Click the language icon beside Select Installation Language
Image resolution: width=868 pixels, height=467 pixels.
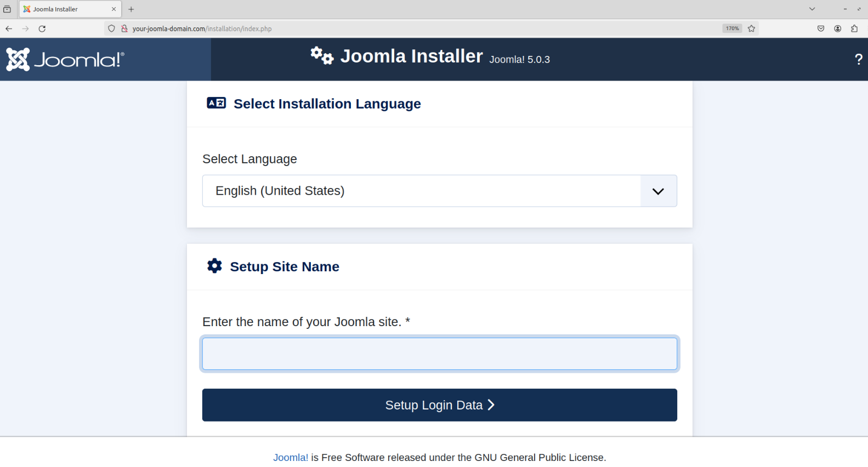tap(216, 103)
